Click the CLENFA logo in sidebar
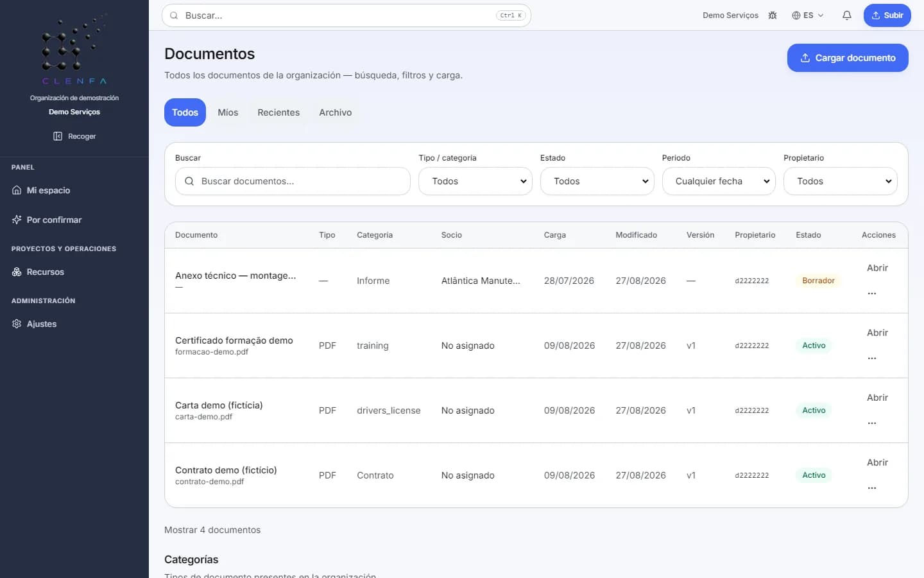Screen dimensions: 924x578 74,50
